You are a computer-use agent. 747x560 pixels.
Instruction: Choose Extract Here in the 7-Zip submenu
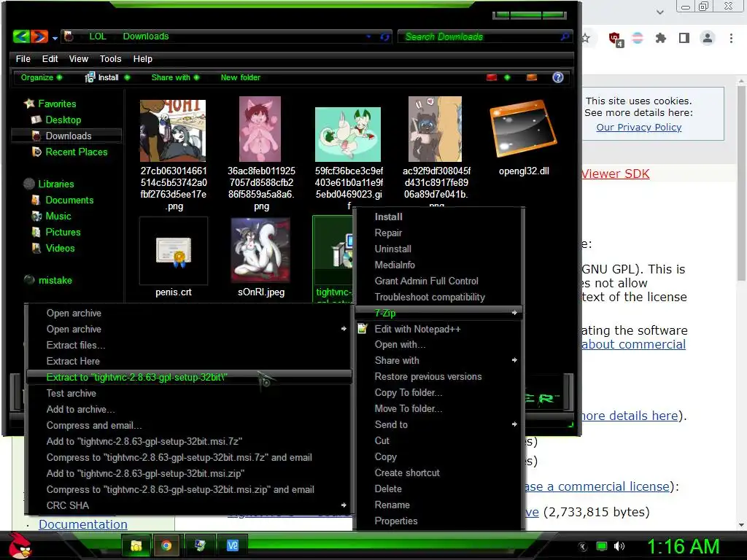(x=73, y=361)
